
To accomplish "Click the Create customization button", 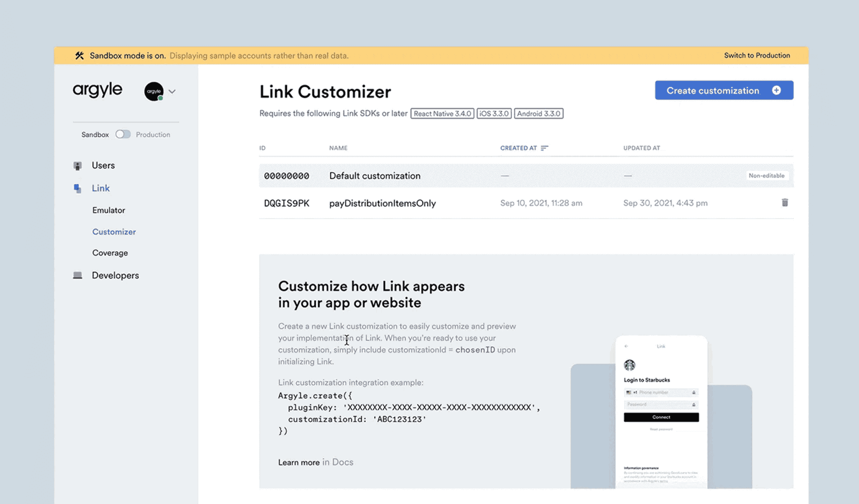I will (x=724, y=90).
